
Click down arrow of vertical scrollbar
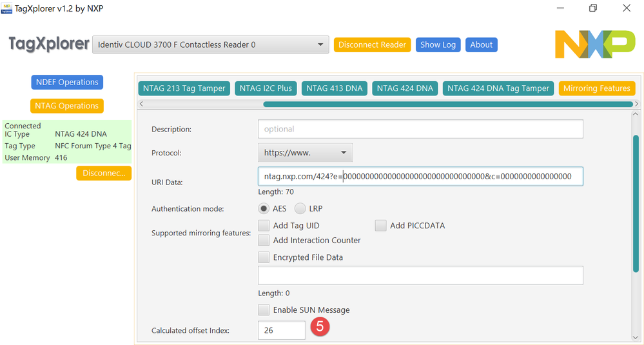[x=636, y=337]
